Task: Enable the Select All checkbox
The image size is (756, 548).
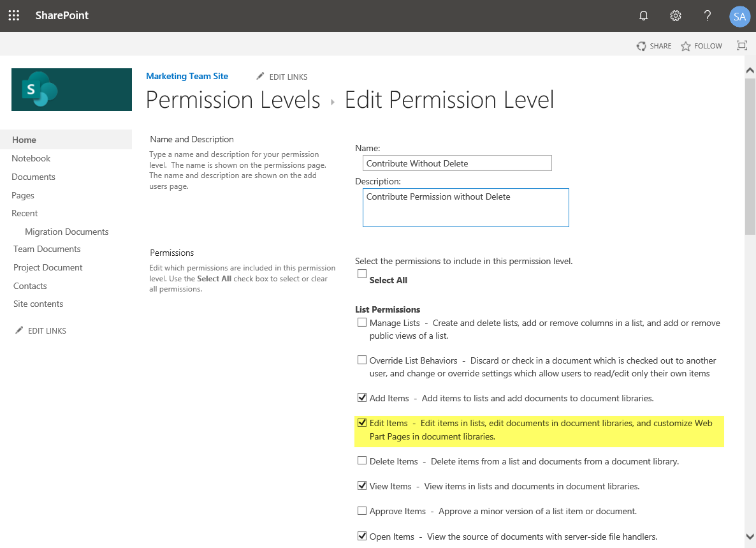Action: tap(362, 273)
